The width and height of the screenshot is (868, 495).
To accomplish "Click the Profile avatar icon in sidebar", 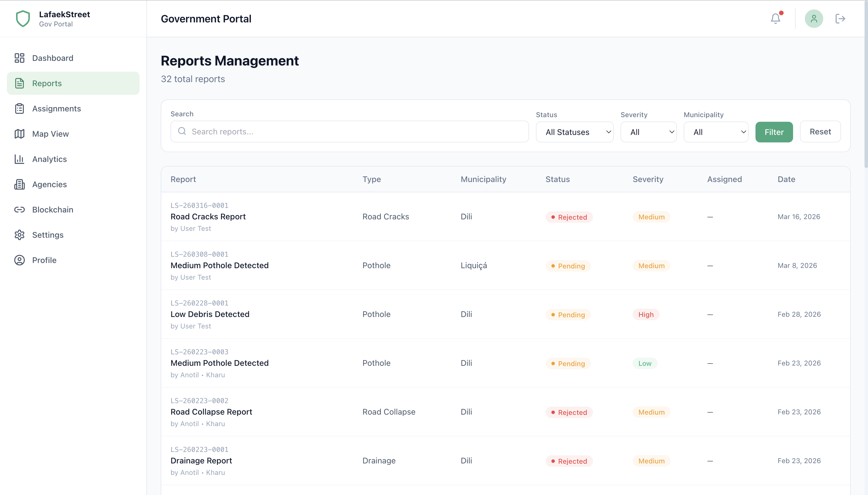I will pyautogui.click(x=19, y=260).
